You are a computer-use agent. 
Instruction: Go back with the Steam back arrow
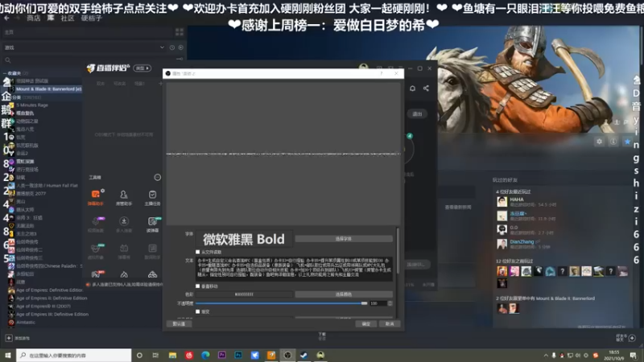tap(6, 18)
